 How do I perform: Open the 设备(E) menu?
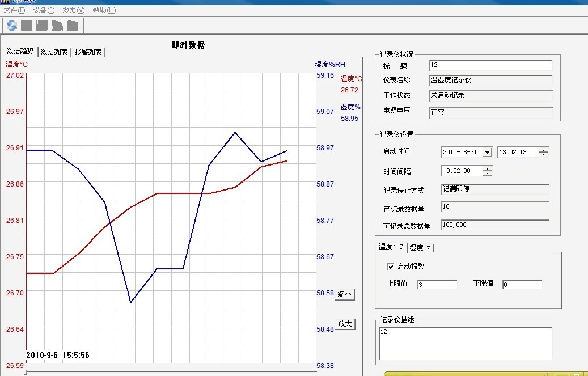(44, 10)
